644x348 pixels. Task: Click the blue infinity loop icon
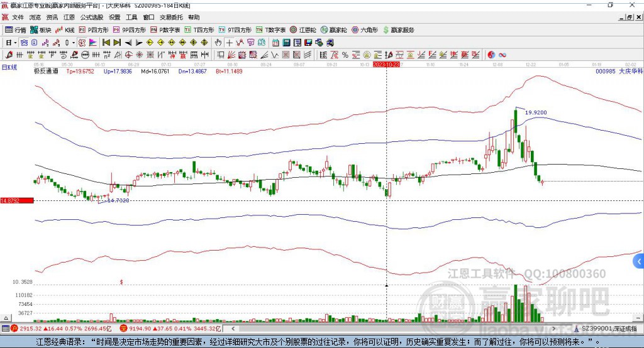tap(502, 55)
